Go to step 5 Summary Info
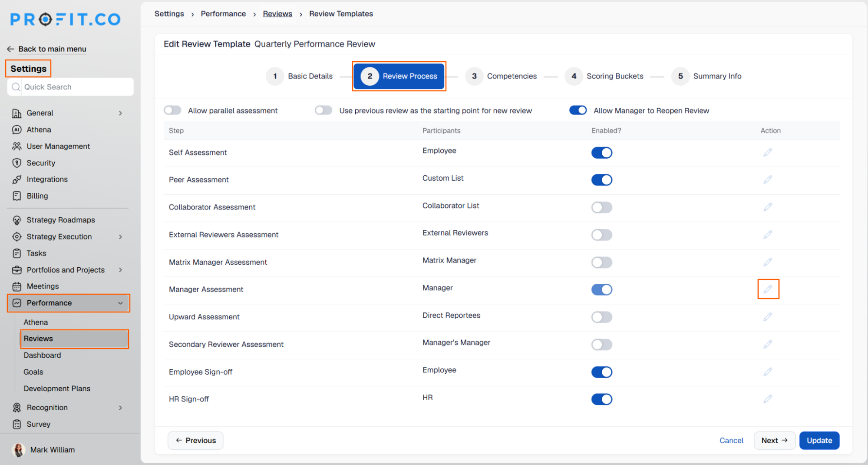 pyautogui.click(x=706, y=76)
